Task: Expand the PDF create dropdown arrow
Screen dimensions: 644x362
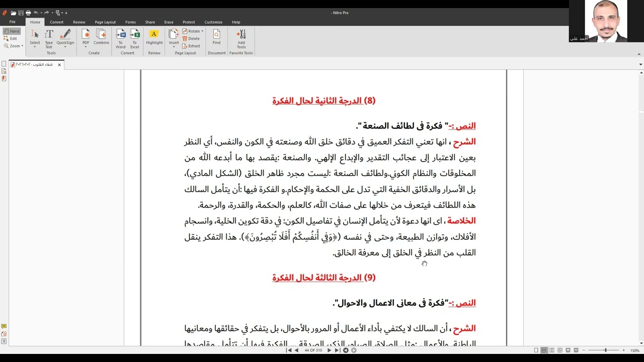Action: pyautogui.click(x=86, y=47)
